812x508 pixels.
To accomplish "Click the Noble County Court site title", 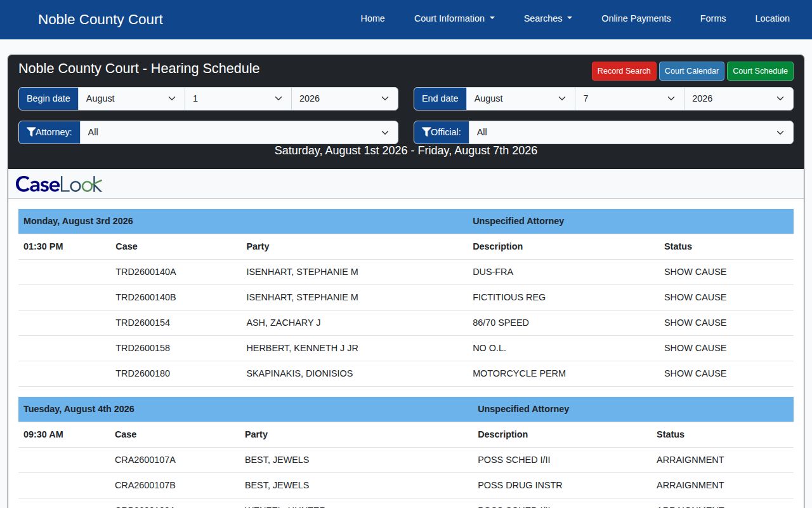I will [x=100, y=19].
